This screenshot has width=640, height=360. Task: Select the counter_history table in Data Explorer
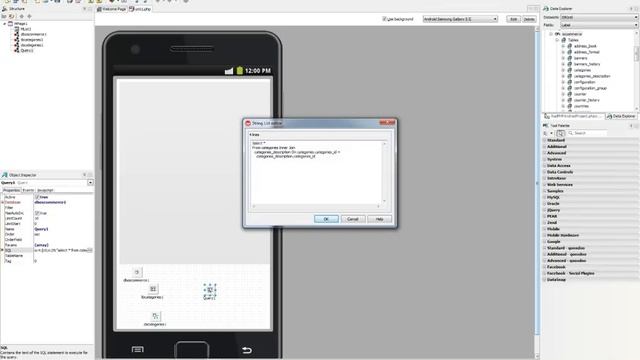(587, 100)
